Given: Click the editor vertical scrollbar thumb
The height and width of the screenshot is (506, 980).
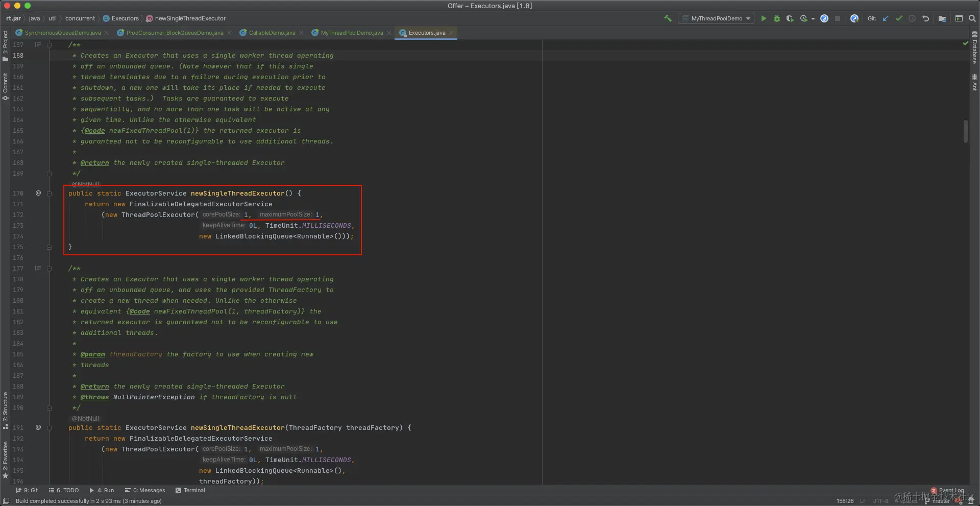Looking at the screenshot, I should 966,132.
